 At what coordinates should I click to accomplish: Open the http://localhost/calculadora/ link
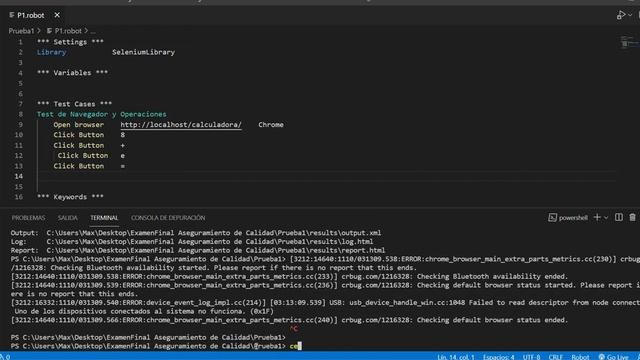click(x=181, y=124)
